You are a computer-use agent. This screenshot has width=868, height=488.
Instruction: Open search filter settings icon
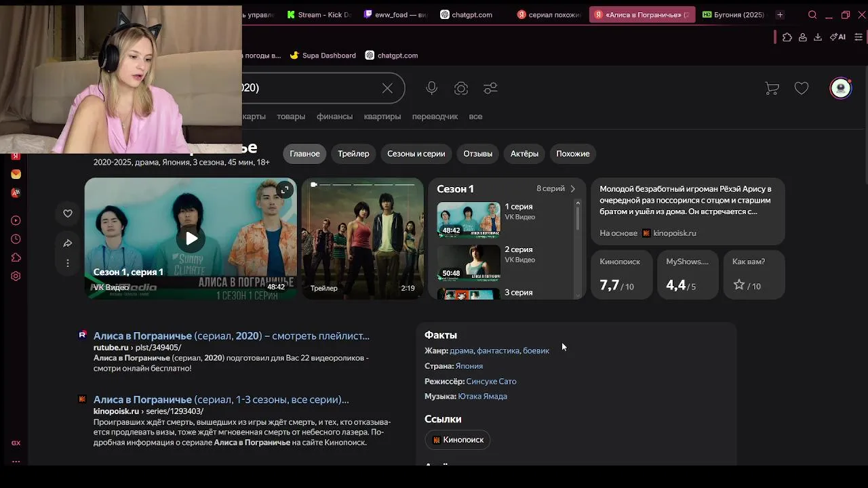490,88
